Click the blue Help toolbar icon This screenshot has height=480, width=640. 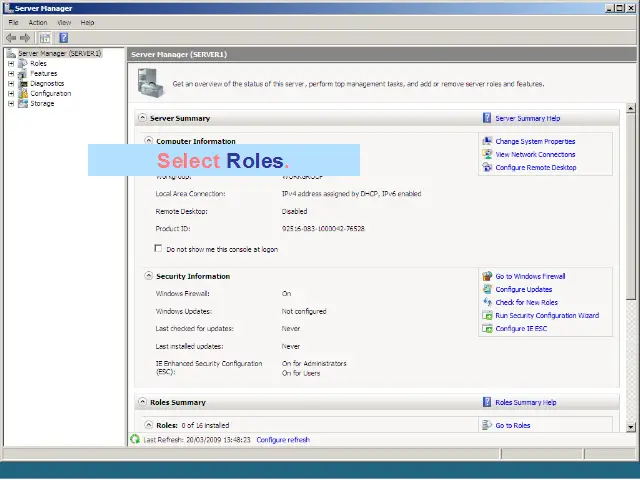(x=64, y=38)
